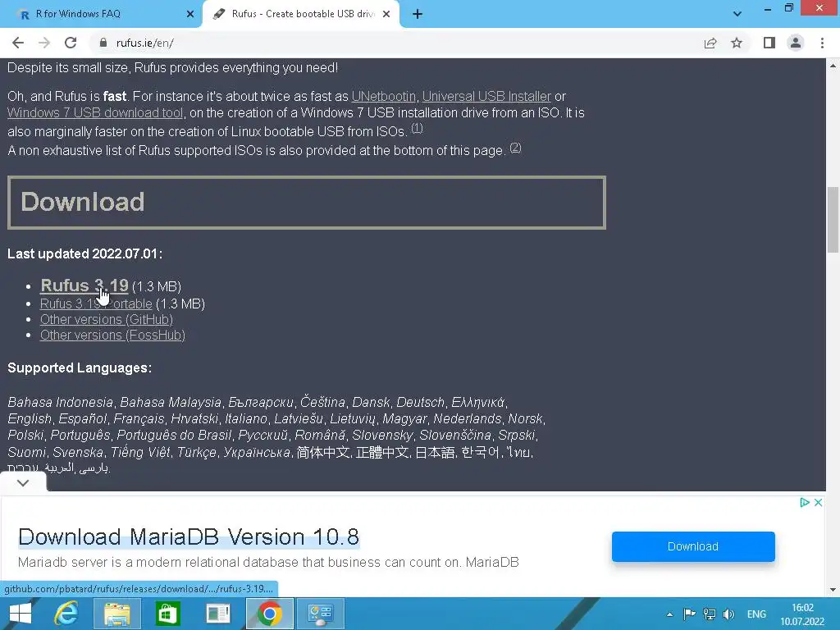Follow footnote (2) reference

click(515, 148)
